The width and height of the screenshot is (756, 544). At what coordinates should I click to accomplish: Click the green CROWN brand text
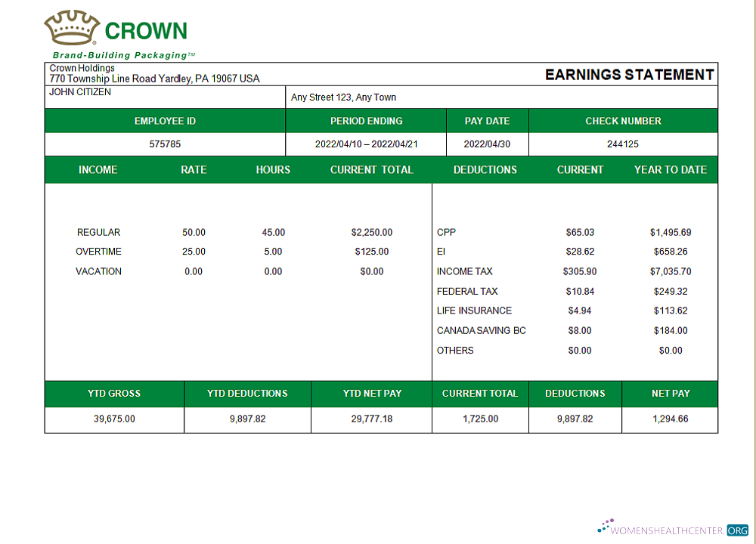[x=146, y=31]
